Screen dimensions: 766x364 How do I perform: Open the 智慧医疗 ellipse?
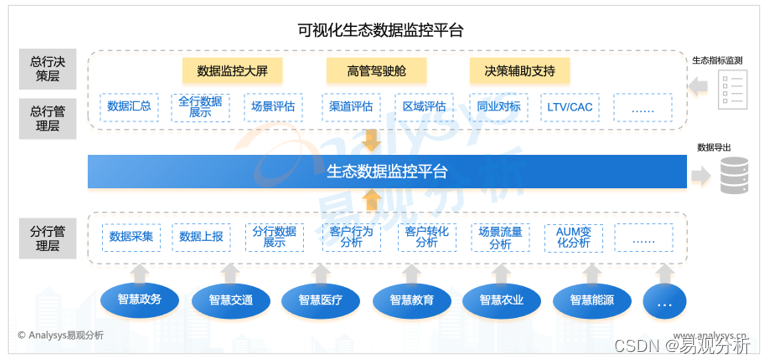tap(320, 300)
